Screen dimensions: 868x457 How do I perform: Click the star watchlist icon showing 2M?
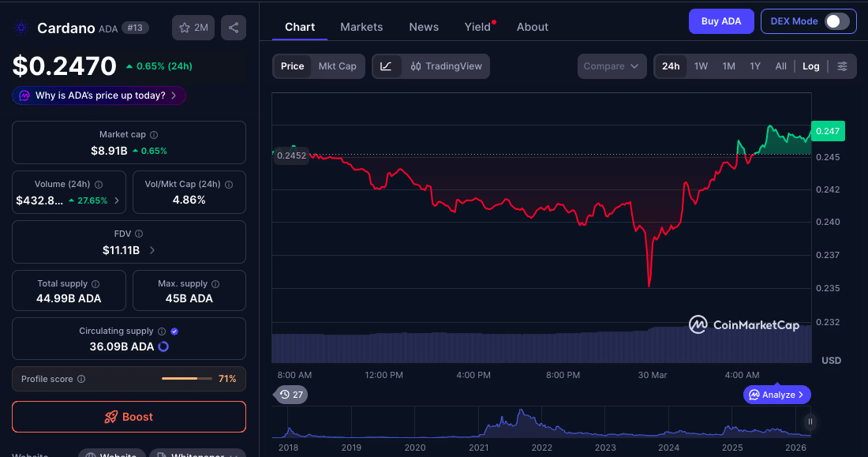(x=193, y=27)
